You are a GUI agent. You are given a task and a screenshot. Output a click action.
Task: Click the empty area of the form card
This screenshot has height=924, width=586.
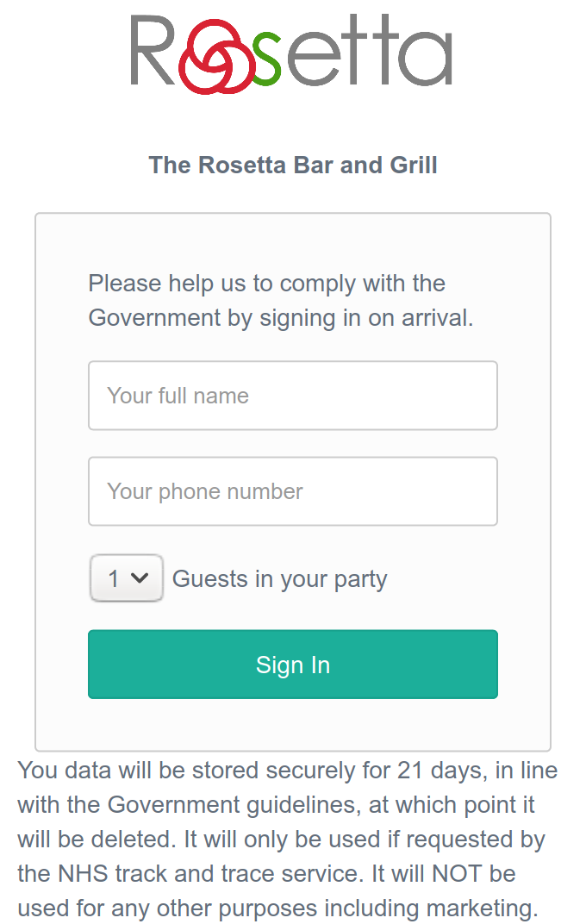click(293, 724)
